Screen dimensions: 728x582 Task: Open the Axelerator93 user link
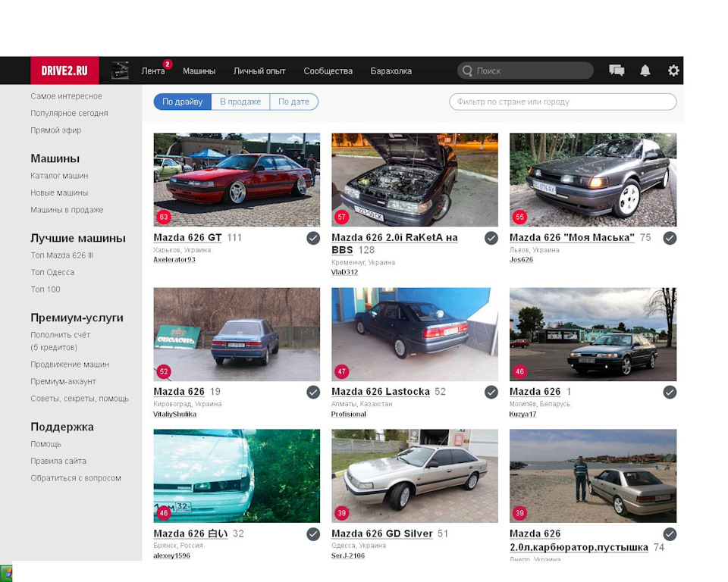[x=174, y=259]
